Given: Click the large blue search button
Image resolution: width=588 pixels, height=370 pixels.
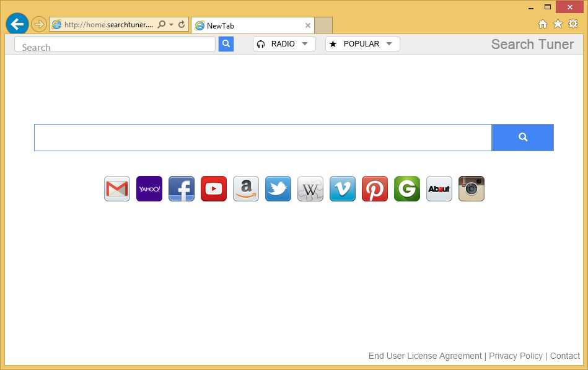Looking at the screenshot, I should click(x=523, y=138).
